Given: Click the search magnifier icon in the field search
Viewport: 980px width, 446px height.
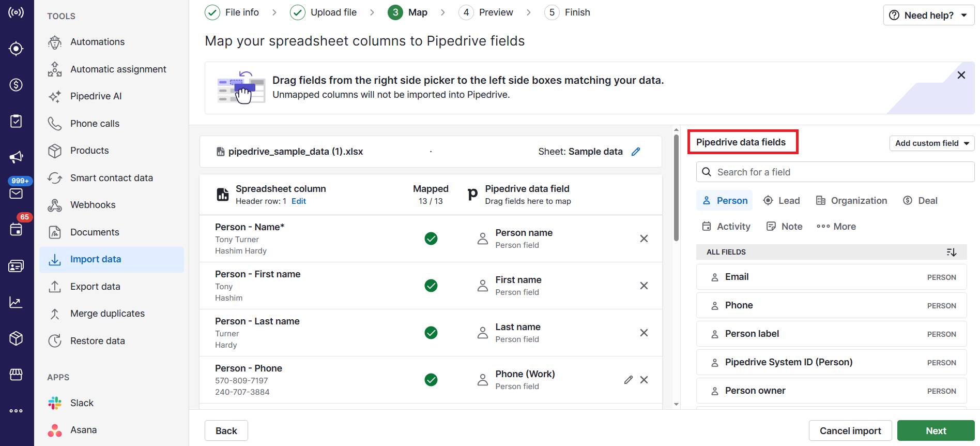Looking at the screenshot, I should (x=707, y=172).
